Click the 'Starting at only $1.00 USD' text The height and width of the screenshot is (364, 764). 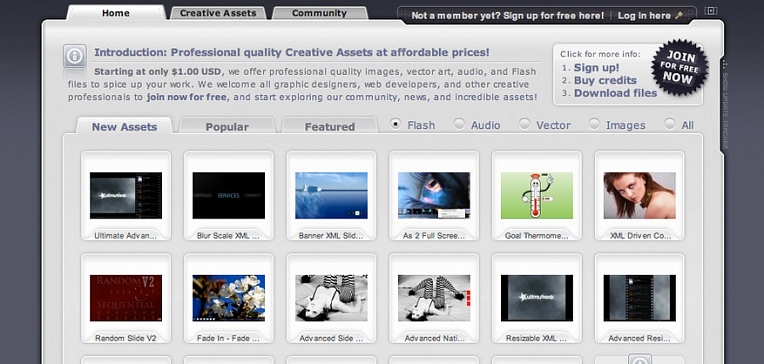point(157,72)
